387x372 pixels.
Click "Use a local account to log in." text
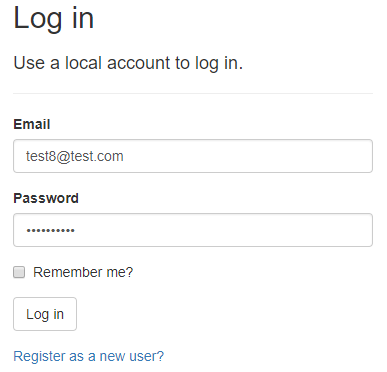(128, 63)
